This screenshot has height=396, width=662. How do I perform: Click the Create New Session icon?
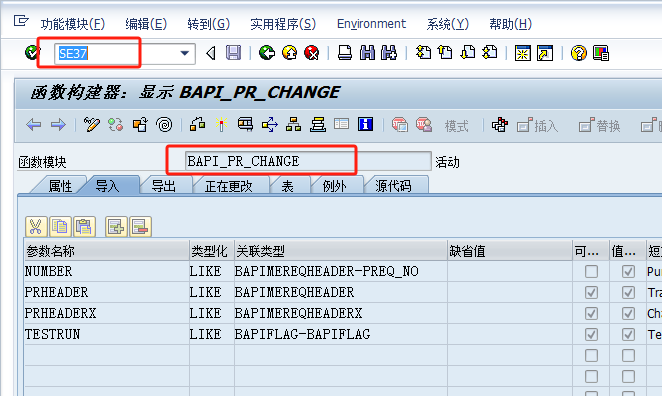click(522, 53)
